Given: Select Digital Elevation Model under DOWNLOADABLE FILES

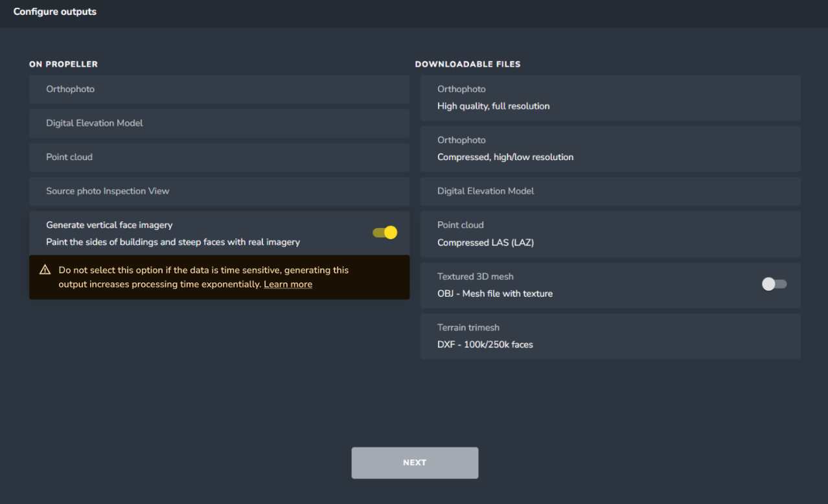Looking at the screenshot, I should tap(610, 191).
